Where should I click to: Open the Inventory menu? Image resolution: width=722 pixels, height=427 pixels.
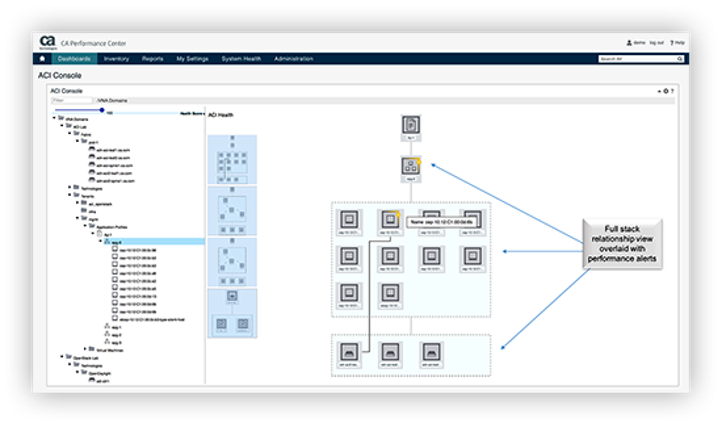tap(116, 59)
